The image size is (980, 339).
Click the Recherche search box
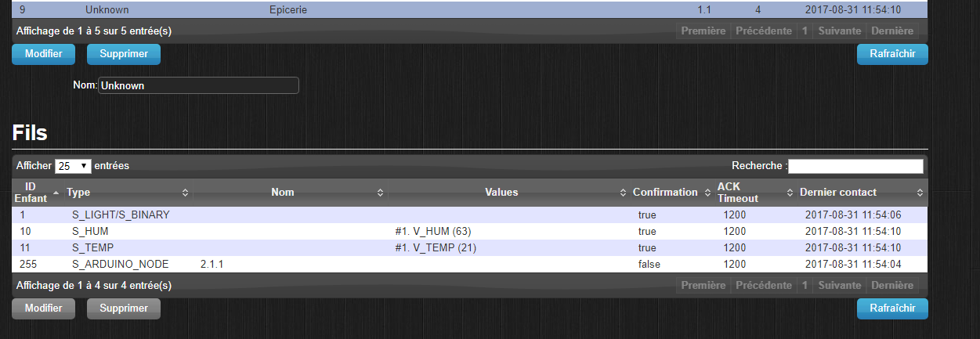(855, 166)
